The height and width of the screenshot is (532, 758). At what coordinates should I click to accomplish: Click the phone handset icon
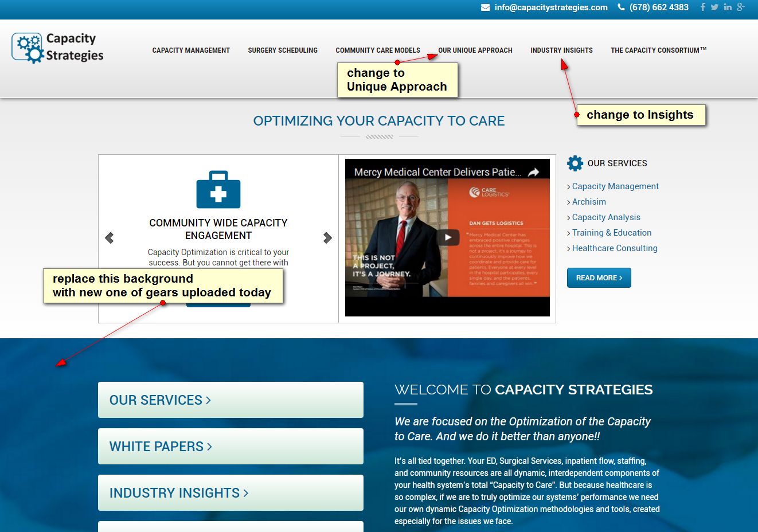click(x=621, y=7)
